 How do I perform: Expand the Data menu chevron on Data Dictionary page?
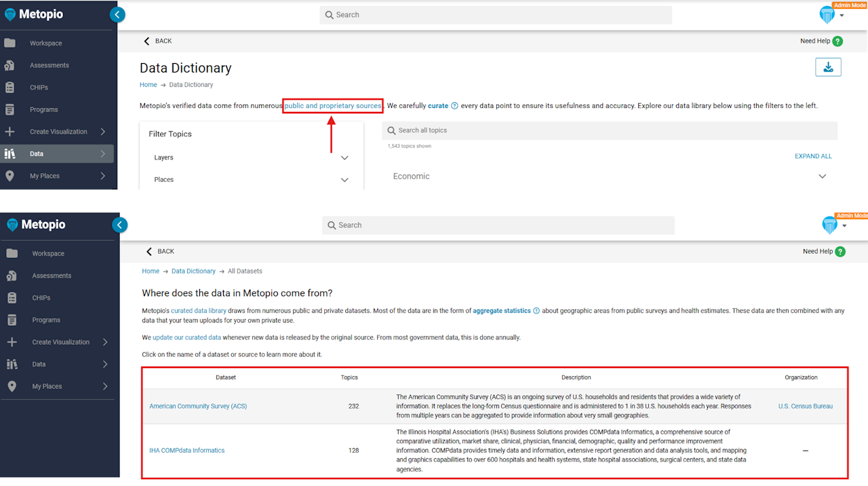(x=103, y=154)
